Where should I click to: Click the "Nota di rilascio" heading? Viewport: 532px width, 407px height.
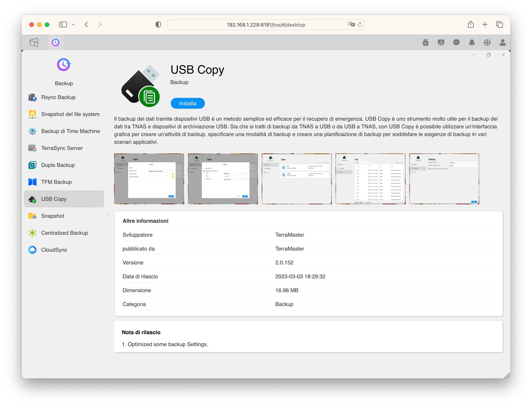tap(141, 332)
